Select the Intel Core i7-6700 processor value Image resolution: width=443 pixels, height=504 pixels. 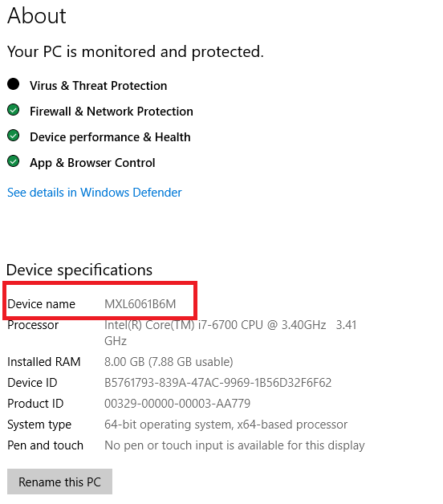click(230, 333)
